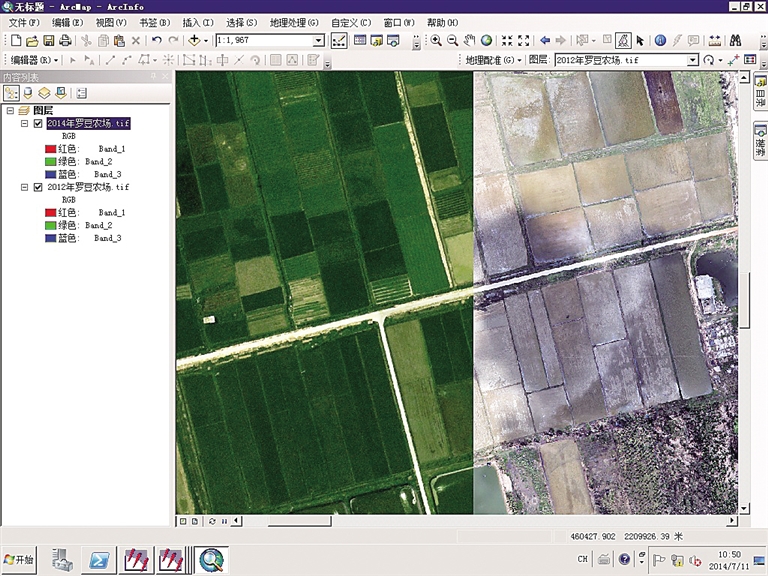The image size is (768, 576).
Task: Click the Full Extent globe icon
Action: pyautogui.click(x=486, y=41)
